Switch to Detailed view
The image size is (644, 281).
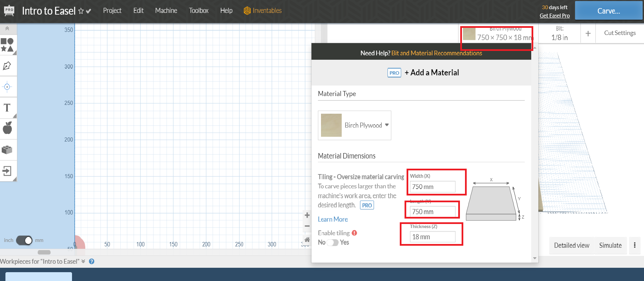click(x=572, y=245)
